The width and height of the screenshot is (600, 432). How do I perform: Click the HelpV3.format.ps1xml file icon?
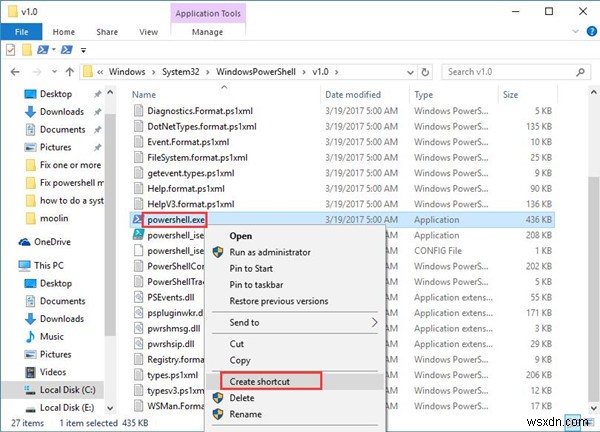tap(138, 204)
